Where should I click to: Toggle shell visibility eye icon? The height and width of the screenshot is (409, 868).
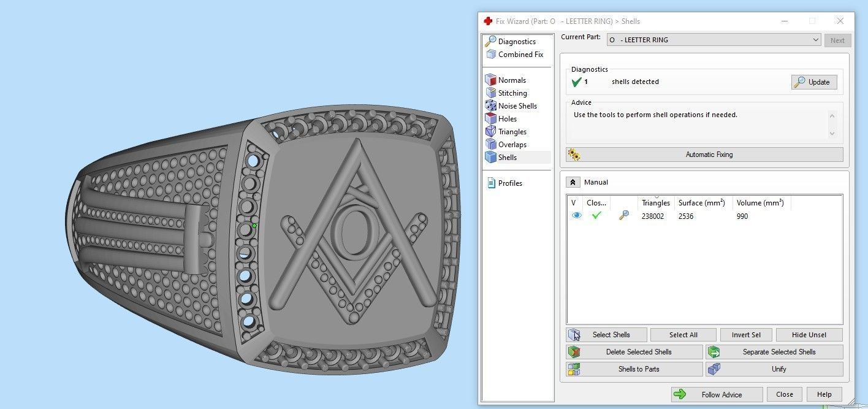pyautogui.click(x=576, y=216)
